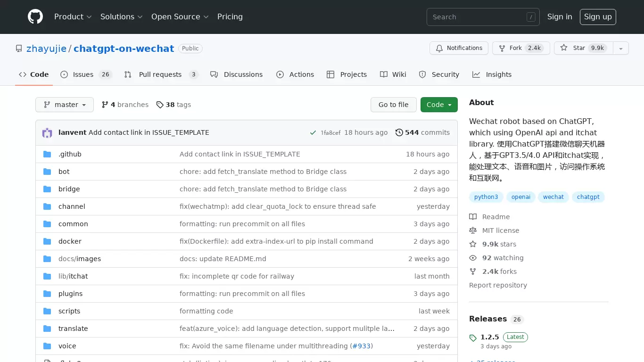Expand the Solutions menu
Image resolution: width=644 pixels, height=362 pixels.
coord(122,16)
